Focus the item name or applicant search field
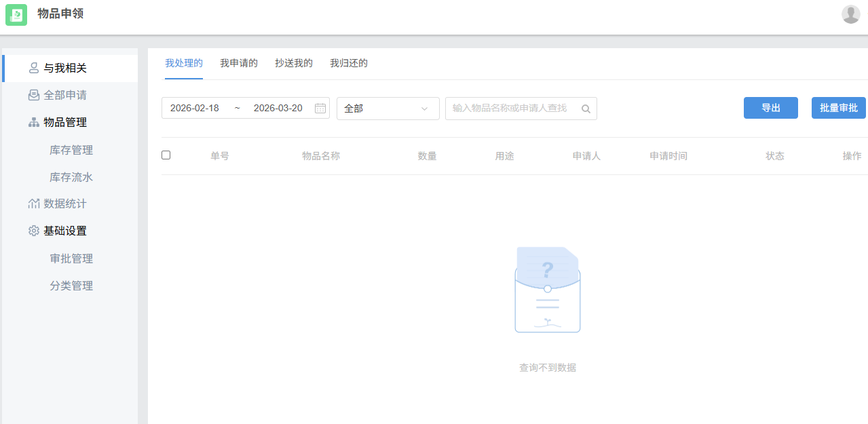The image size is (868, 424). pos(512,109)
